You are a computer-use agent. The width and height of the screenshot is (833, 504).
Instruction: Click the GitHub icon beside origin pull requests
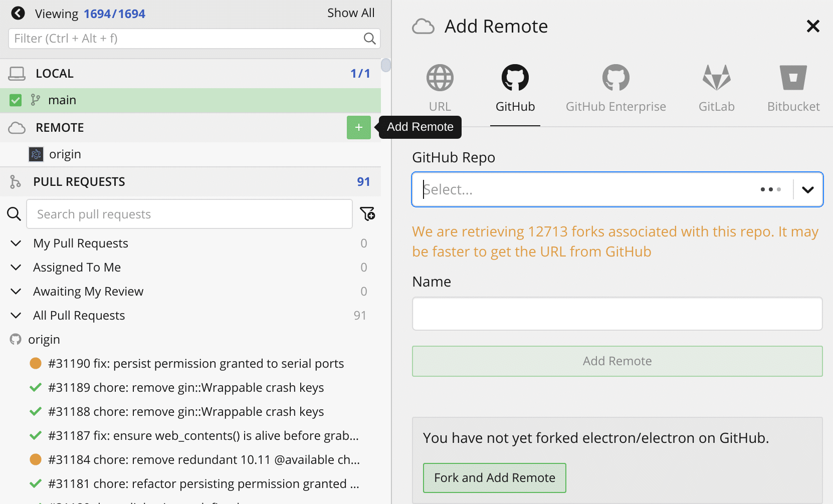point(16,340)
